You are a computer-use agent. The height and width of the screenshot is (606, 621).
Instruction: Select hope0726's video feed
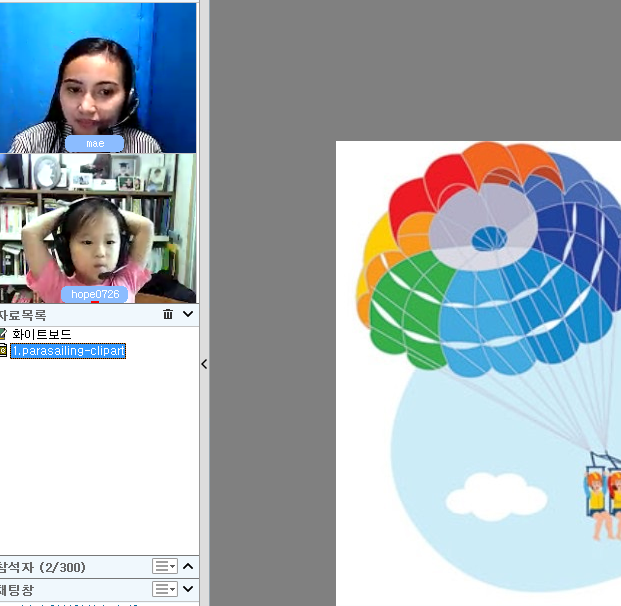[x=98, y=228]
